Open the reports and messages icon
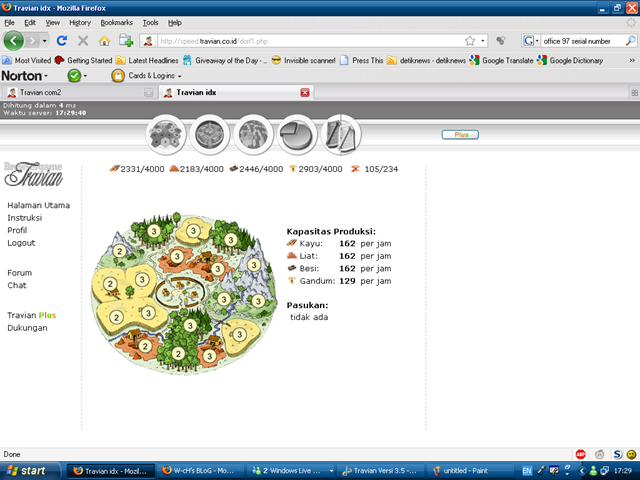 (342, 134)
